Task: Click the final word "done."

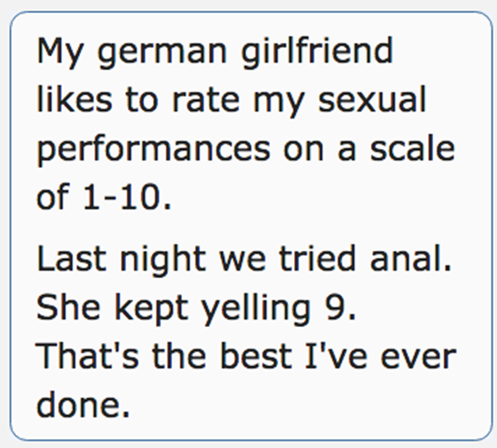Action: pos(83,404)
